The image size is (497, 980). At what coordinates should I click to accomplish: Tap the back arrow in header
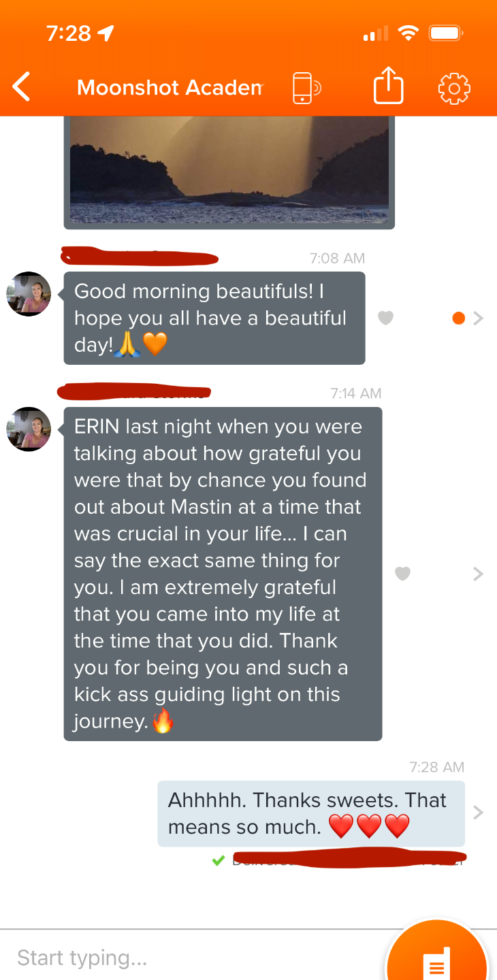click(x=22, y=88)
